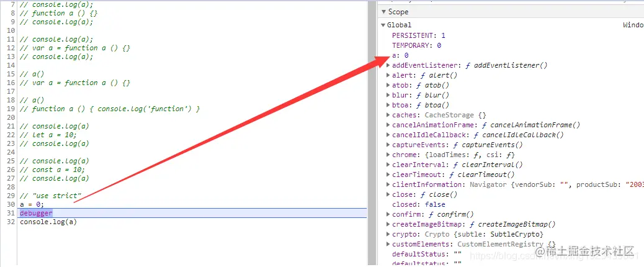
Task: Click line number 12 in the gutter
Action: [11, 48]
